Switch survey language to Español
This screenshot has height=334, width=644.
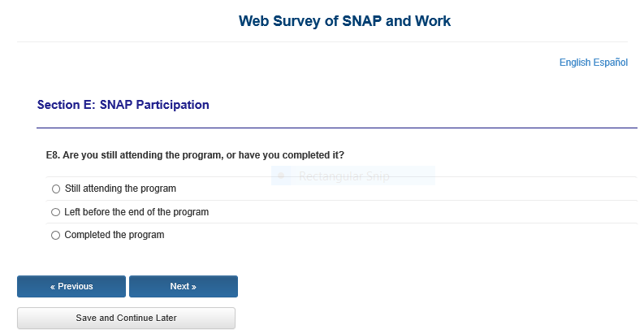pos(612,63)
